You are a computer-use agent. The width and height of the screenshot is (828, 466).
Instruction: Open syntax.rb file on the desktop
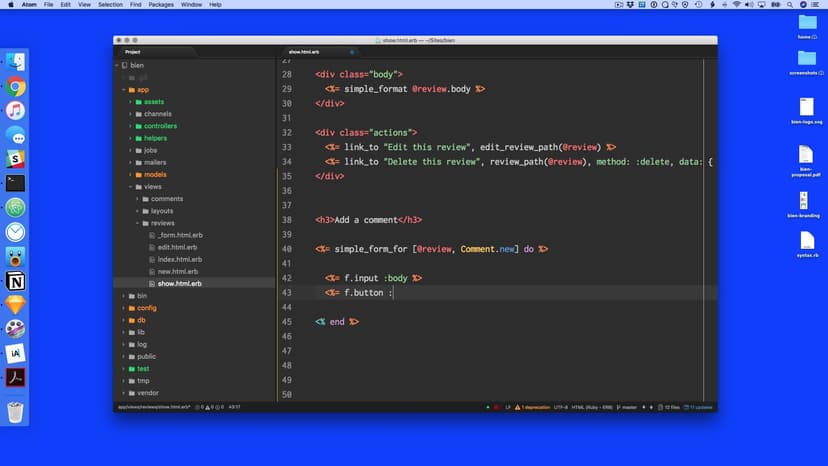click(x=807, y=243)
